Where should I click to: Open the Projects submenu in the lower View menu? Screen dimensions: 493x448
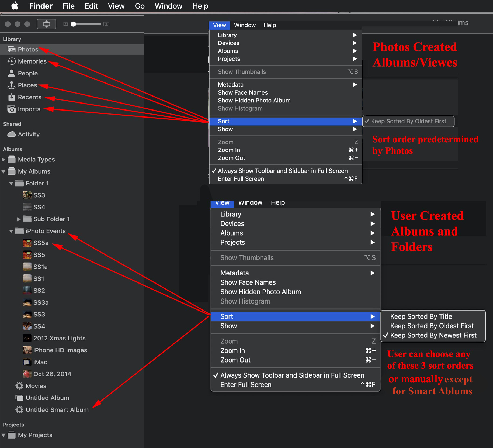296,243
